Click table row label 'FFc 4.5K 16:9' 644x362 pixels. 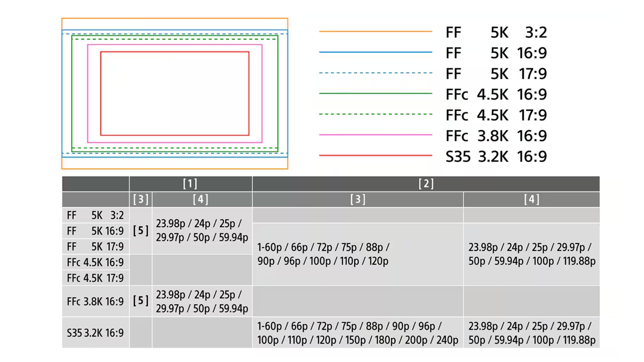point(96,262)
